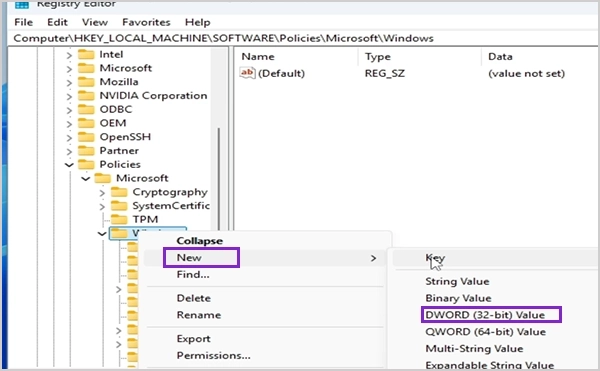Screen dimensions: 600x371
Task: Open the Edit menu
Action: (57, 22)
